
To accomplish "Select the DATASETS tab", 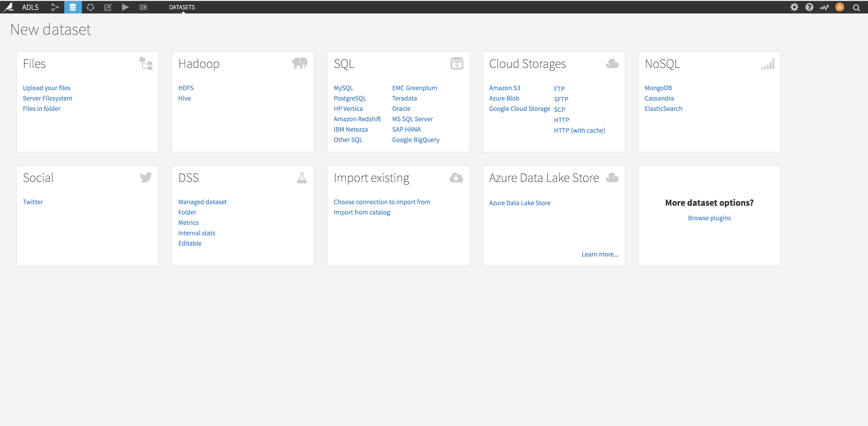I will coord(182,7).
